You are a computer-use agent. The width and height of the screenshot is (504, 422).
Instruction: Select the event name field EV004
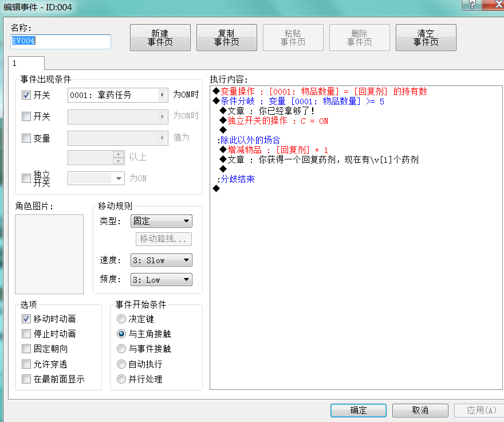coord(61,41)
